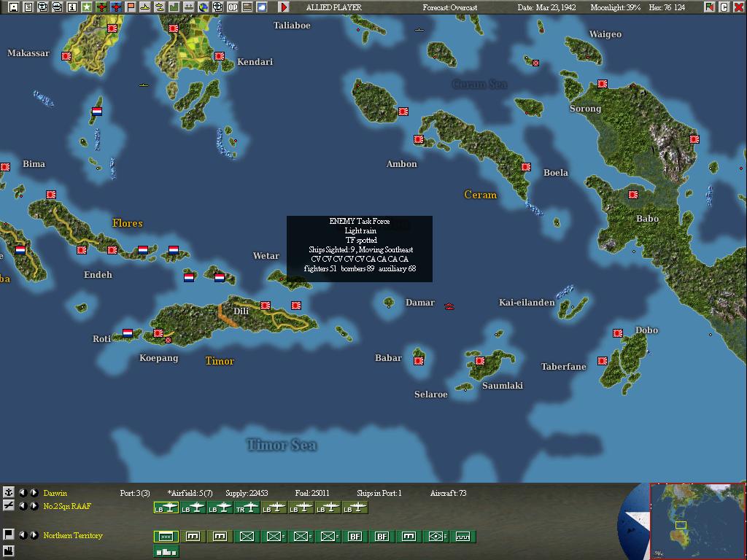Screen dimensions: 747x560
Task: Select the Japanese flag base at Ambon
Action: tap(419, 139)
